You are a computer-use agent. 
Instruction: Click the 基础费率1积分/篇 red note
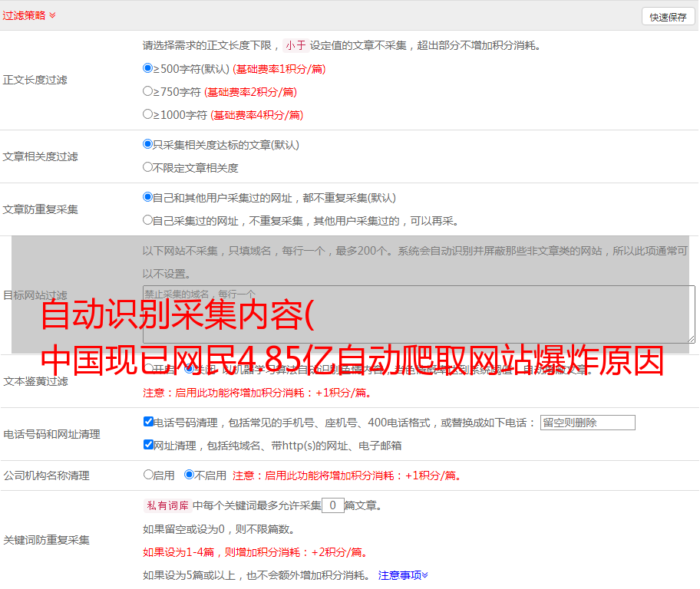point(279,69)
